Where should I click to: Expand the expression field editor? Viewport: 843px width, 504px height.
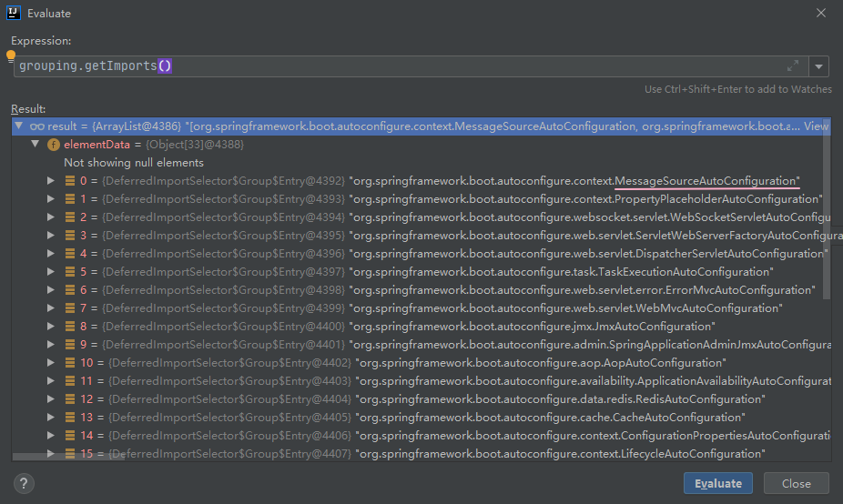[x=792, y=66]
